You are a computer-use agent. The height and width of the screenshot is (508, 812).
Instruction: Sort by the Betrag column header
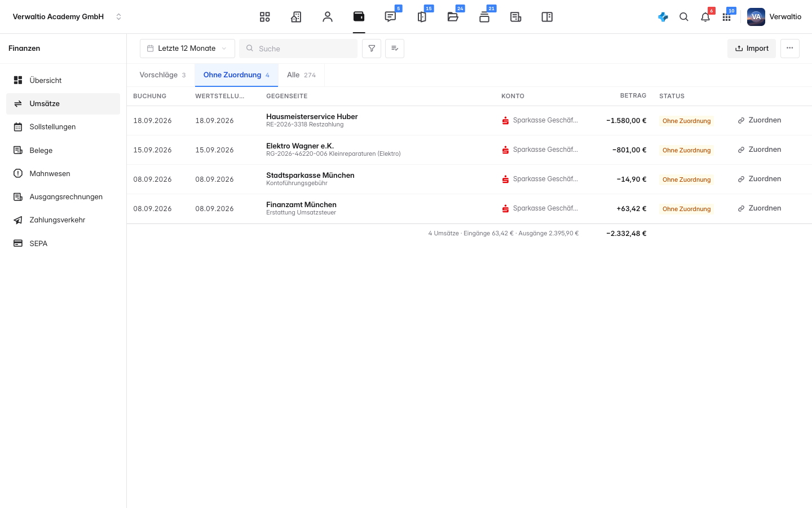tap(633, 96)
